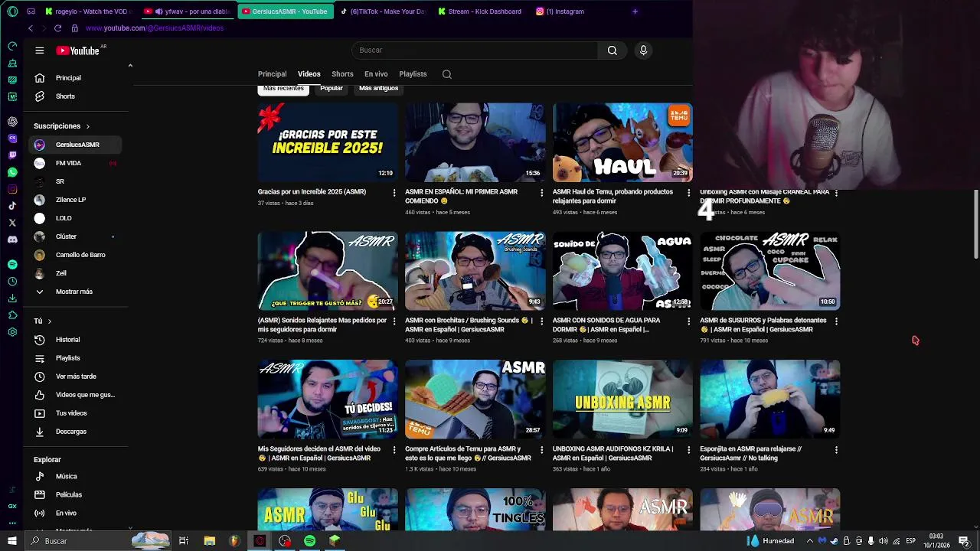Open Spotify in the Opera sidebar
The image size is (980, 551).
pos(12,264)
